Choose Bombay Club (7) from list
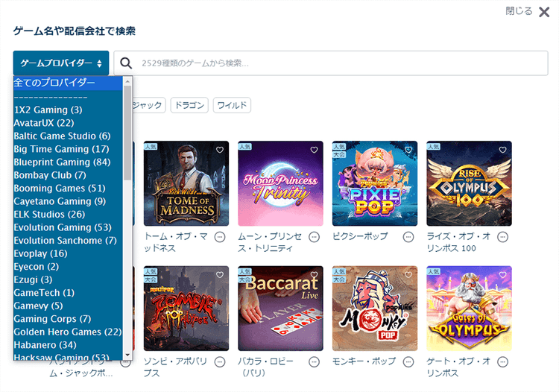559x392 pixels. tap(68, 175)
